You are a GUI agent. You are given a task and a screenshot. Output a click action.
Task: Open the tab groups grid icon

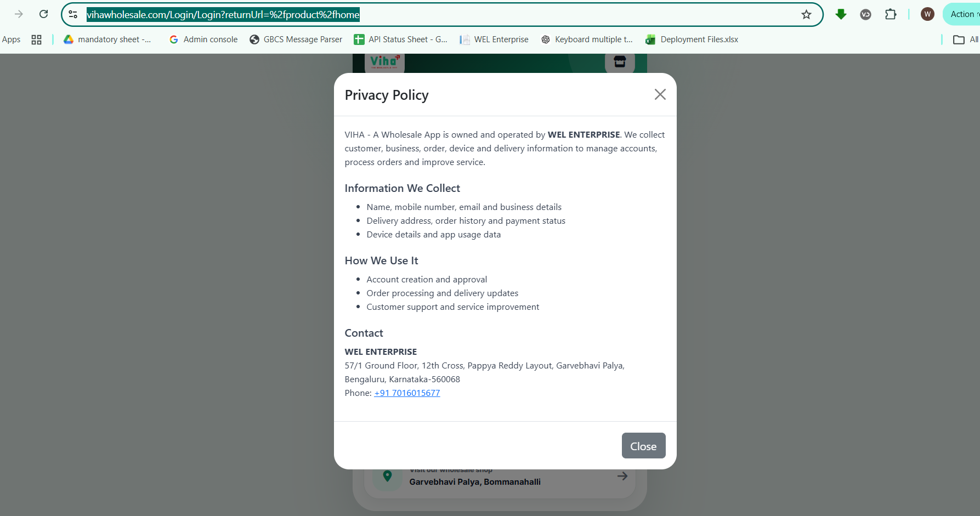click(37, 39)
